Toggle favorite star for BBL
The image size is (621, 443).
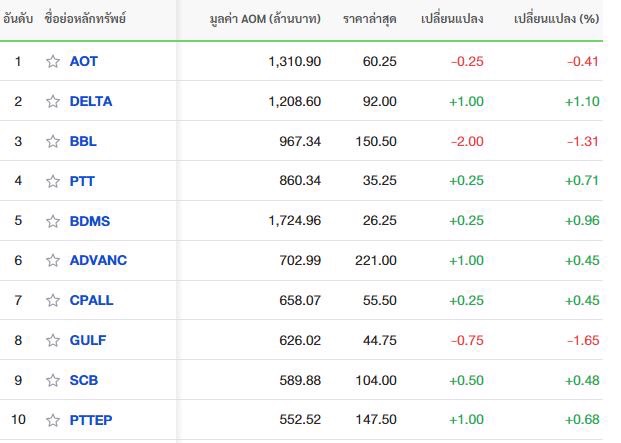click(x=53, y=141)
